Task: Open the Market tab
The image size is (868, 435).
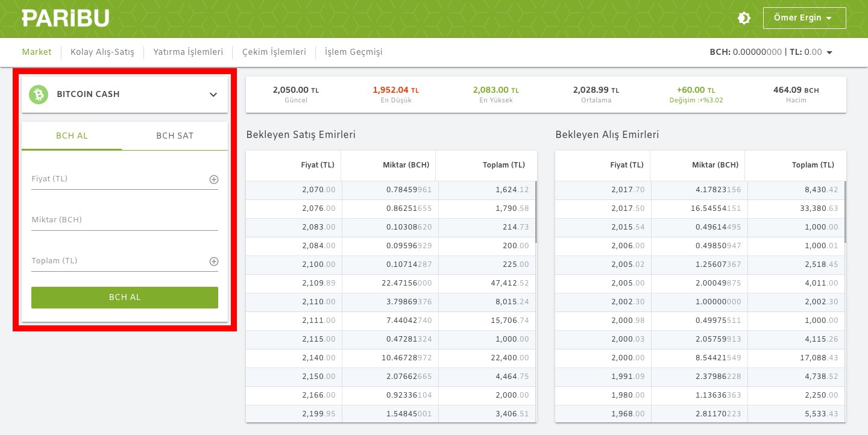Action: (x=37, y=52)
